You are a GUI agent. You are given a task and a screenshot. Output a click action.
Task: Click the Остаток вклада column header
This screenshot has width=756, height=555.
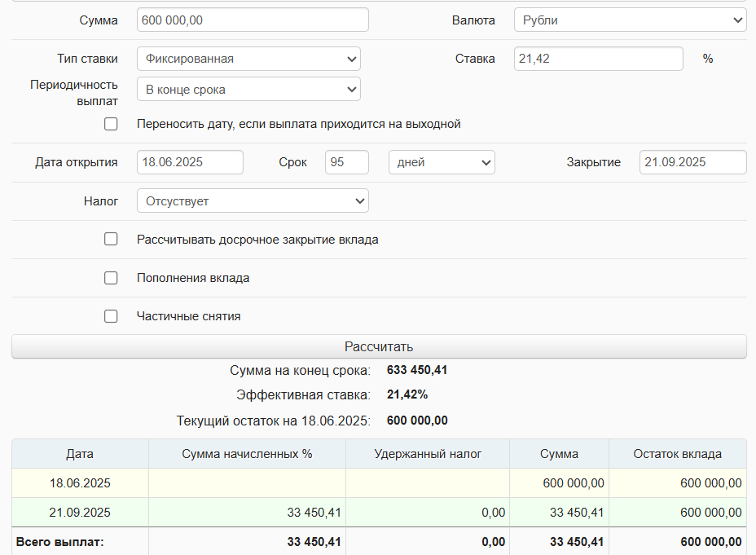(x=677, y=454)
